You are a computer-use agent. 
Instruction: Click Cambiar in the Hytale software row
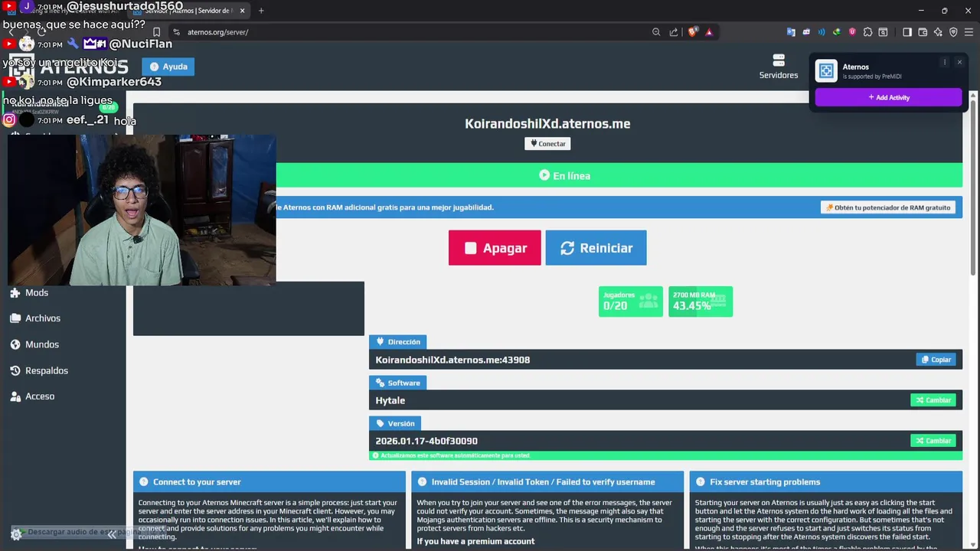pyautogui.click(x=933, y=400)
